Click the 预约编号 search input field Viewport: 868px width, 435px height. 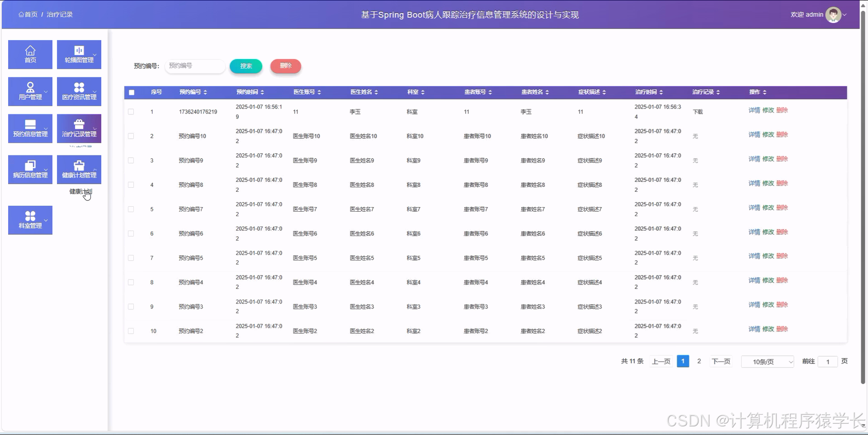pos(194,66)
